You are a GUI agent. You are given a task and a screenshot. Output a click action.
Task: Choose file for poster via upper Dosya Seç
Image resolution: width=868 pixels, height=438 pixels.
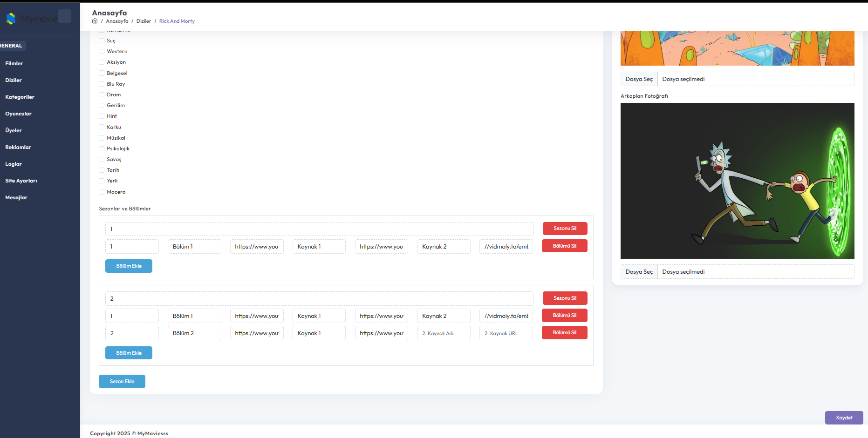click(x=639, y=79)
